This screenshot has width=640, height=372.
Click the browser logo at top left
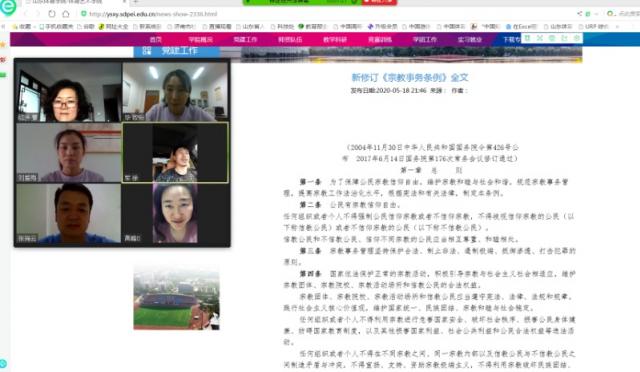[8, 7]
